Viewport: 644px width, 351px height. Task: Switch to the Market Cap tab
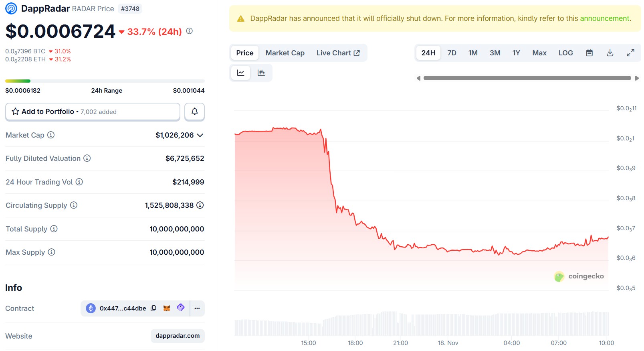(x=285, y=53)
